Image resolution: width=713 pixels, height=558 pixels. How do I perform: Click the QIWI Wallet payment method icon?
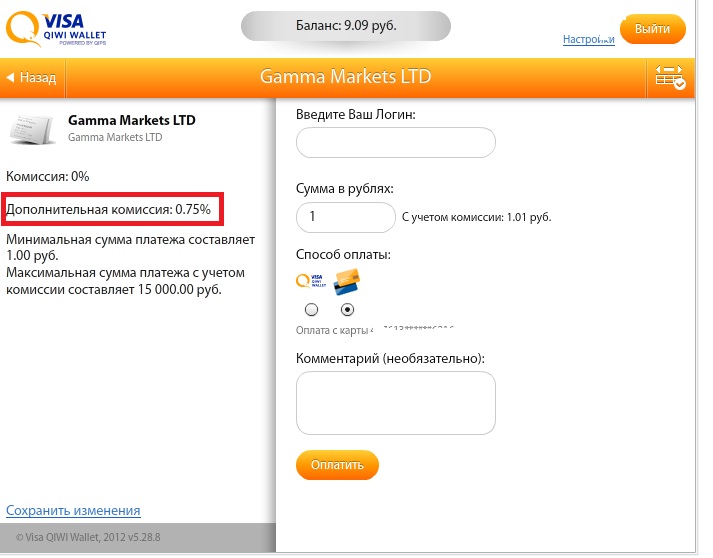[311, 281]
